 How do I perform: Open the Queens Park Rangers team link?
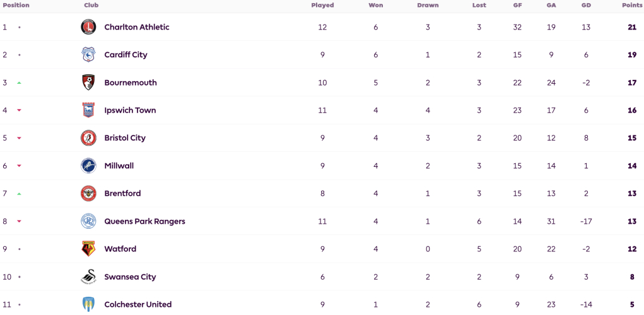(x=144, y=222)
